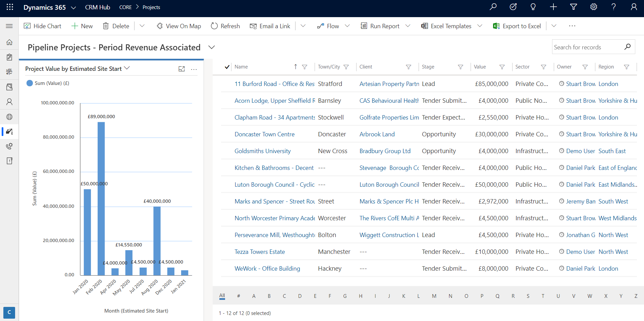Open the globe icon in sidebar
Screen dimensions: 644x321
click(x=9, y=117)
